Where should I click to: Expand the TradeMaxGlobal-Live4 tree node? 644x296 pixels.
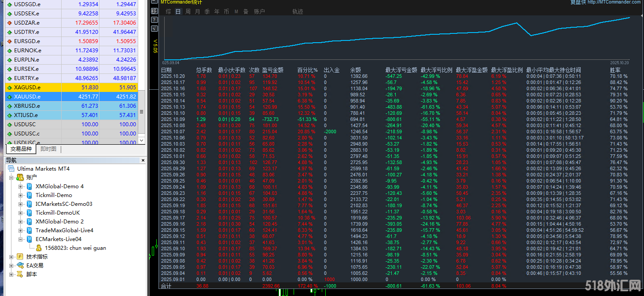point(21,230)
